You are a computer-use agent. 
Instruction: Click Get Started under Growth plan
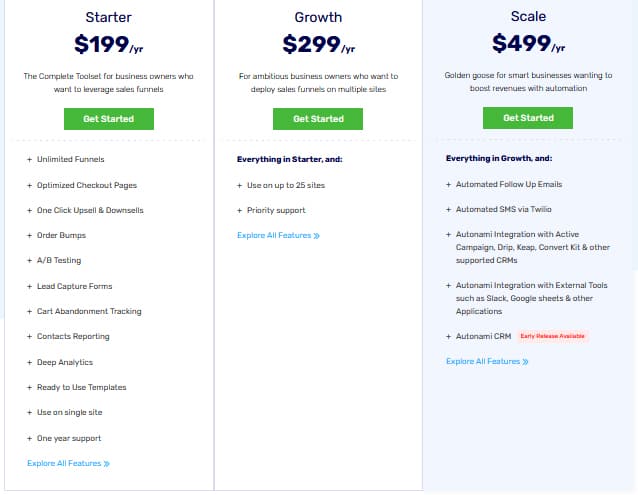(x=318, y=118)
